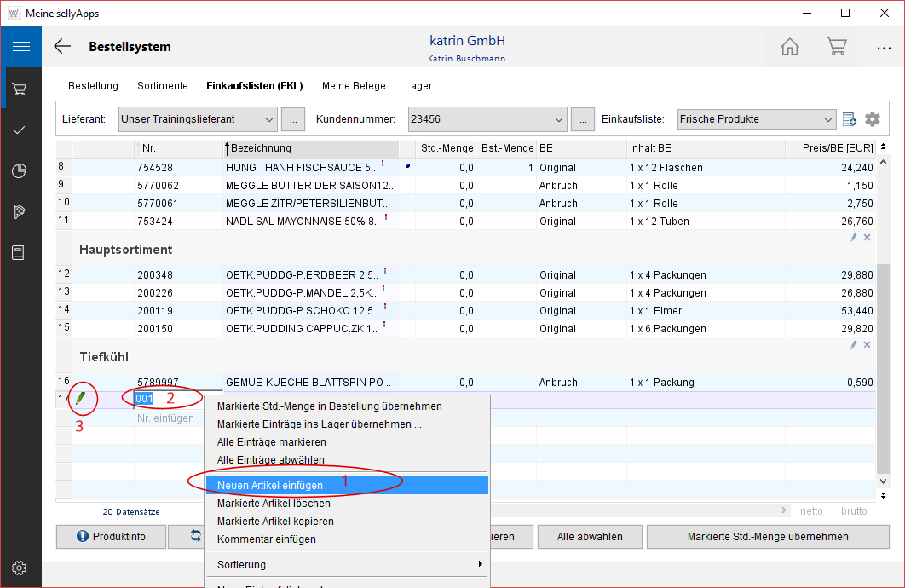Expand the Kundennummer dropdown
This screenshot has width=905, height=588.
(x=559, y=119)
